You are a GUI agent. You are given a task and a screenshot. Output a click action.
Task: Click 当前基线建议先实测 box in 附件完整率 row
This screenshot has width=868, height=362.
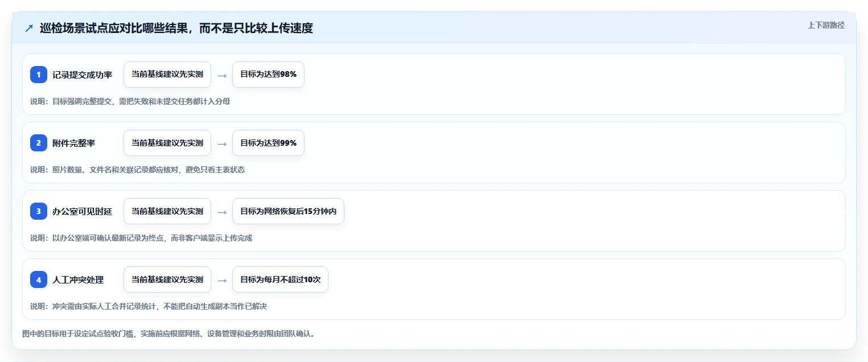[x=167, y=143]
